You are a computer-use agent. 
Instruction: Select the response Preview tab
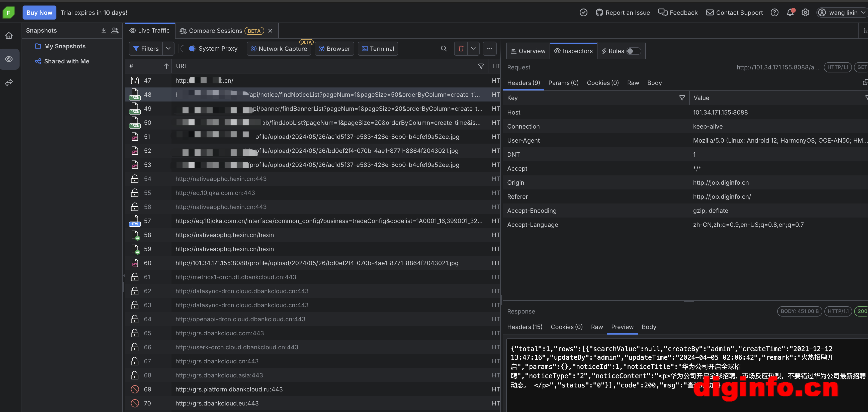click(x=622, y=327)
